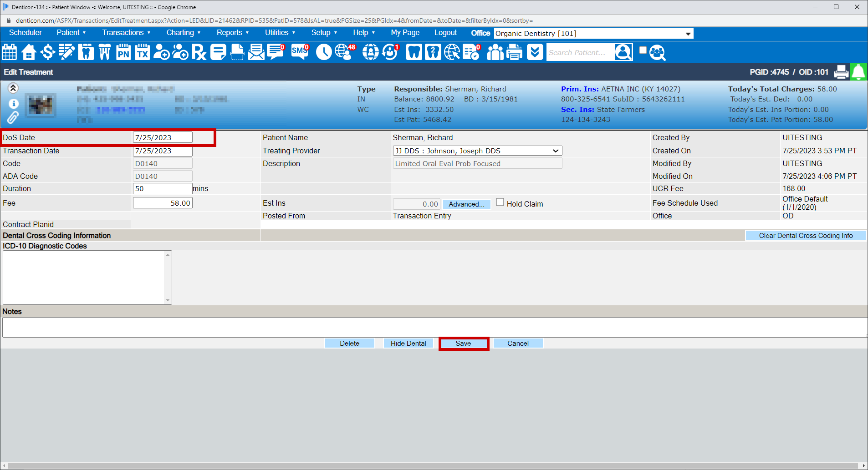
Task: Toggle the checkbox beside Search Patient box
Action: click(x=643, y=51)
